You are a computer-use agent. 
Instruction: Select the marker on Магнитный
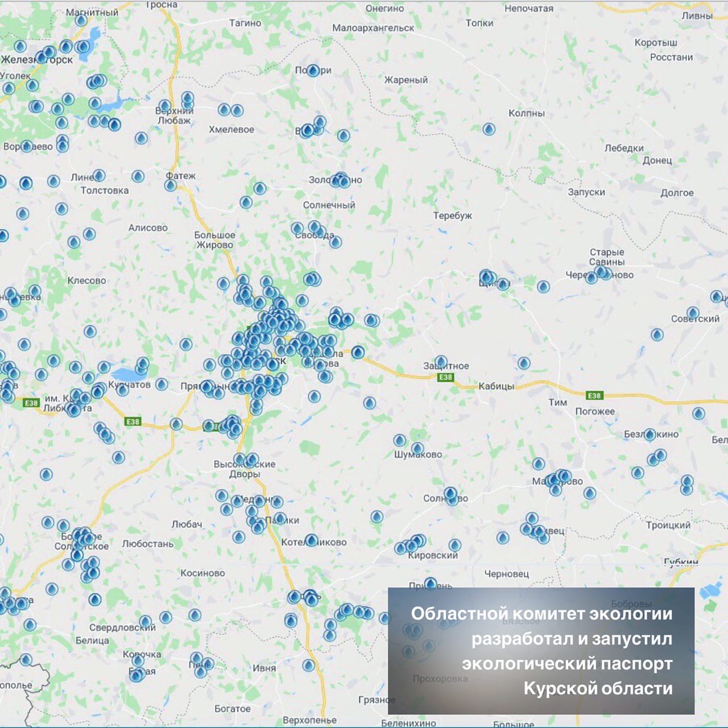pyautogui.click(x=81, y=20)
